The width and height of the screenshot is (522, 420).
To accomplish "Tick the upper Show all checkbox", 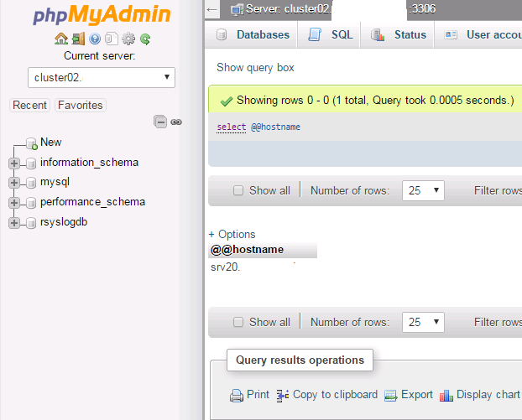I will [x=238, y=190].
